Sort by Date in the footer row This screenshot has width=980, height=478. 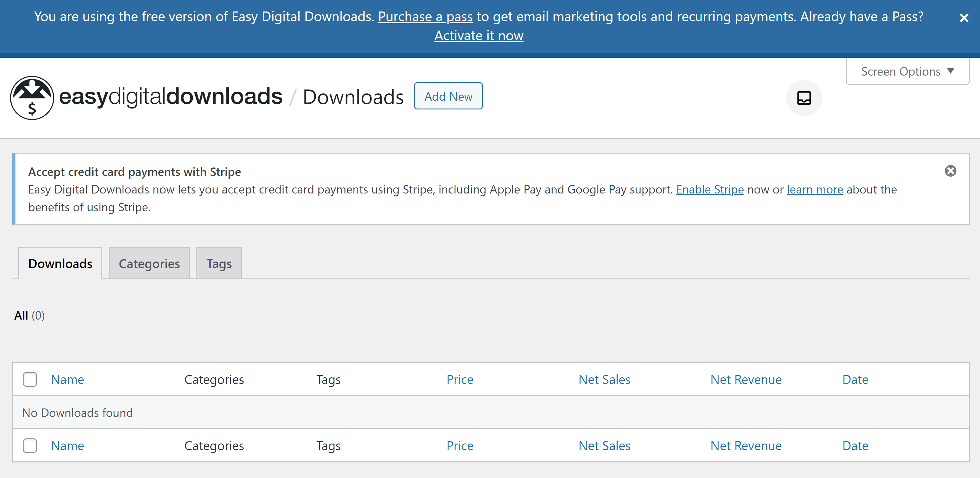point(855,445)
